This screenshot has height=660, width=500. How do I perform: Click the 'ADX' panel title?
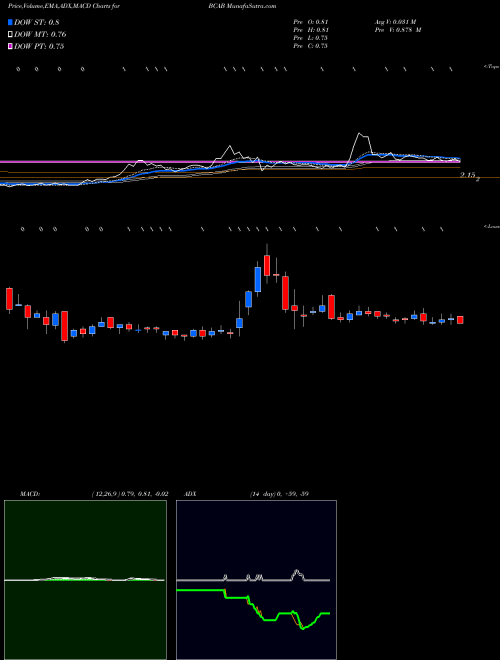point(191,494)
